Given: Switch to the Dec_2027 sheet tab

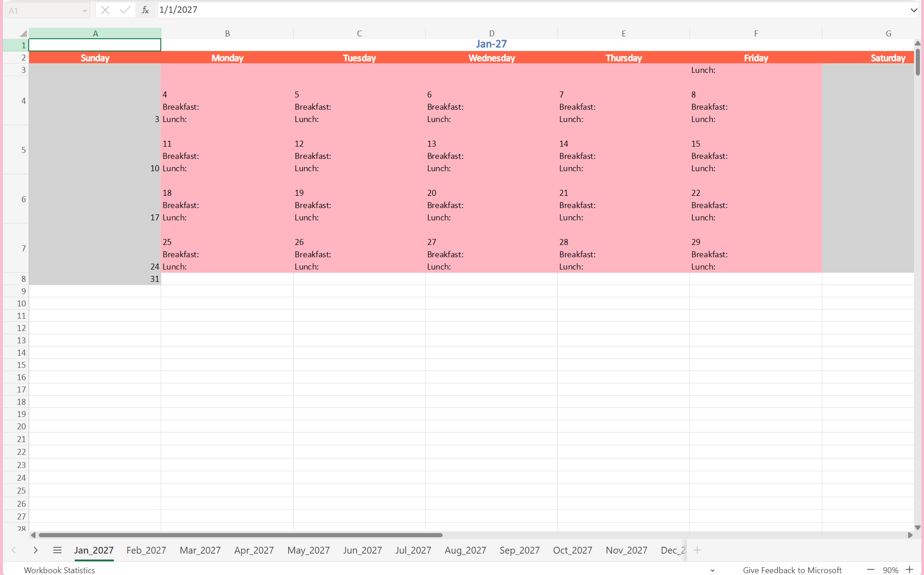Looking at the screenshot, I should pyautogui.click(x=673, y=550).
